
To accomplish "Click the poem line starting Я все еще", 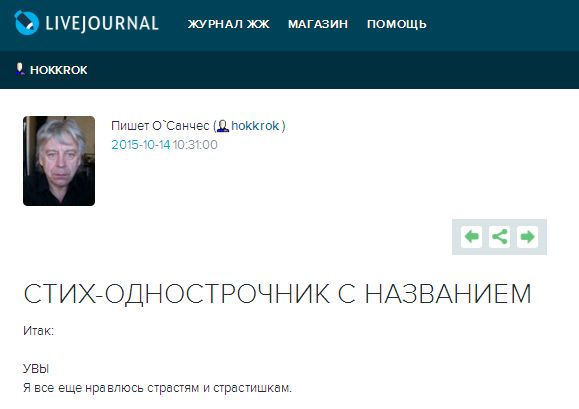I will coord(157,388).
